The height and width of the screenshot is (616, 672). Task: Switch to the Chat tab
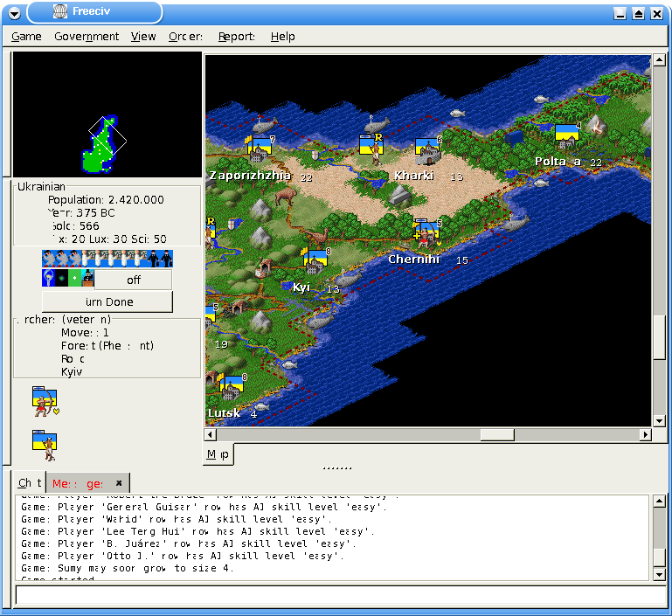click(x=30, y=483)
